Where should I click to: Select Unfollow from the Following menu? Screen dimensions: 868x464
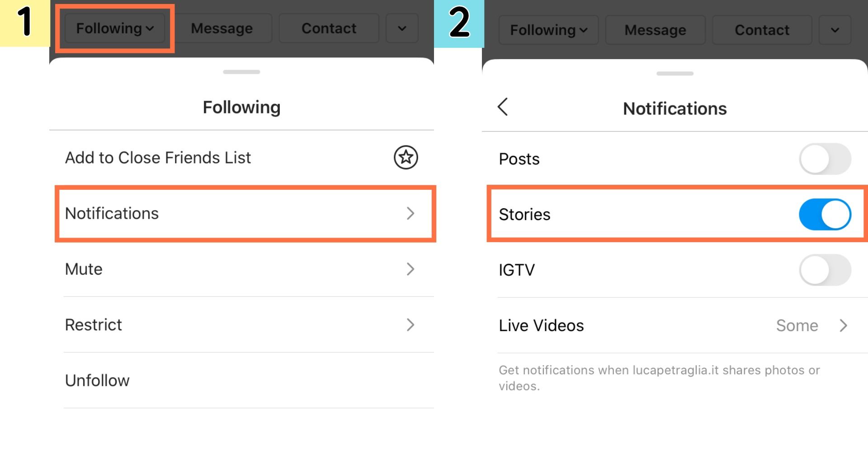pyautogui.click(x=97, y=380)
